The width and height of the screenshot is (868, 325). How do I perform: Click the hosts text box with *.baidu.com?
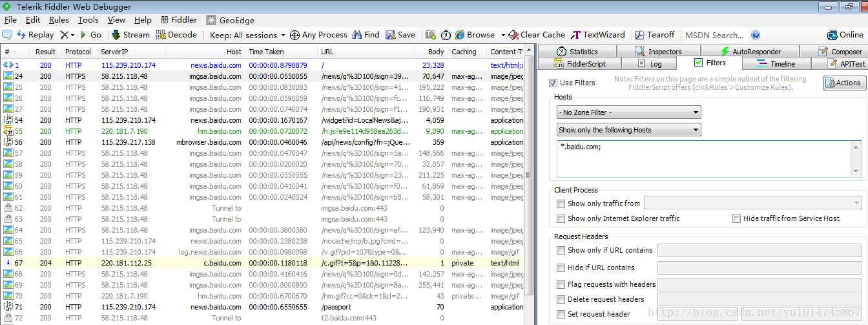709,158
